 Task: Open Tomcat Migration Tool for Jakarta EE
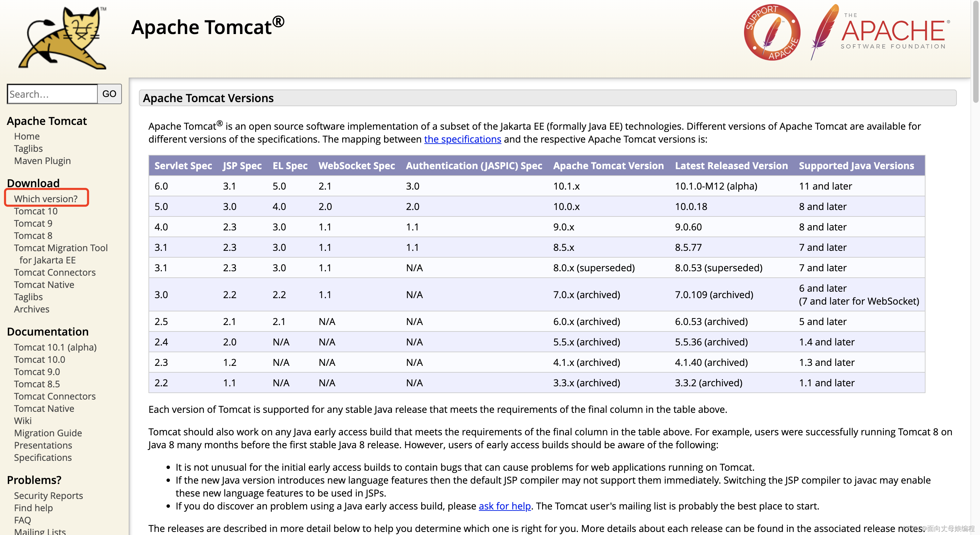pos(61,254)
